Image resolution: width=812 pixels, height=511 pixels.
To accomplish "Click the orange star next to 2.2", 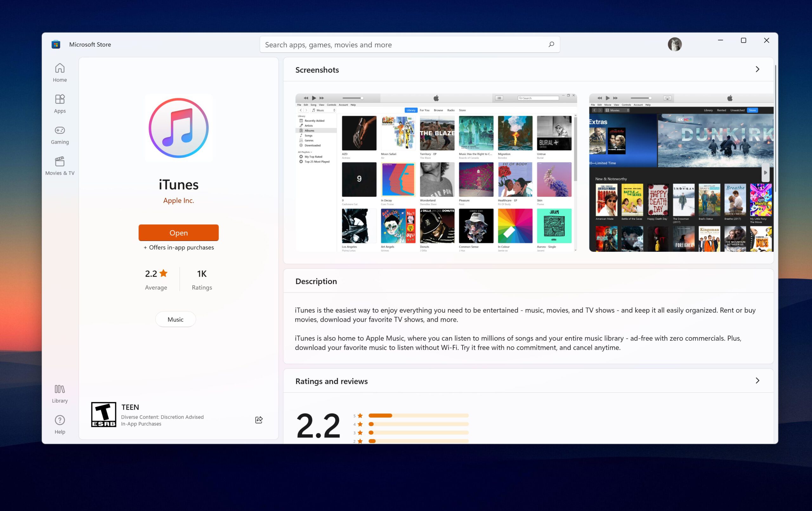I will [164, 273].
